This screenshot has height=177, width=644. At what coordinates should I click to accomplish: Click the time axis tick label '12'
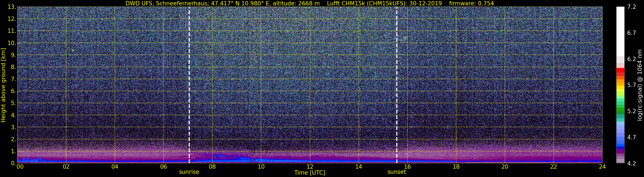(x=310, y=167)
